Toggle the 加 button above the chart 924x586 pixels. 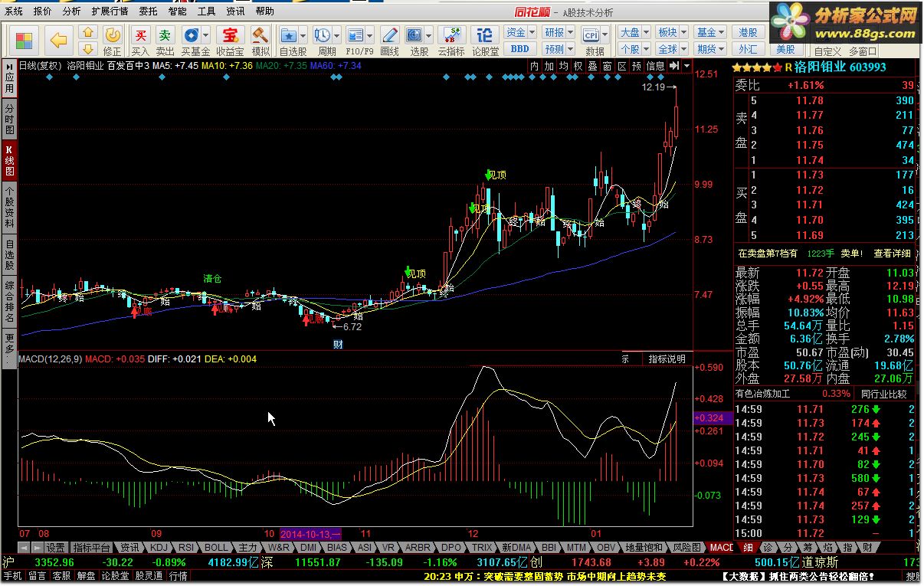(x=549, y=66)
